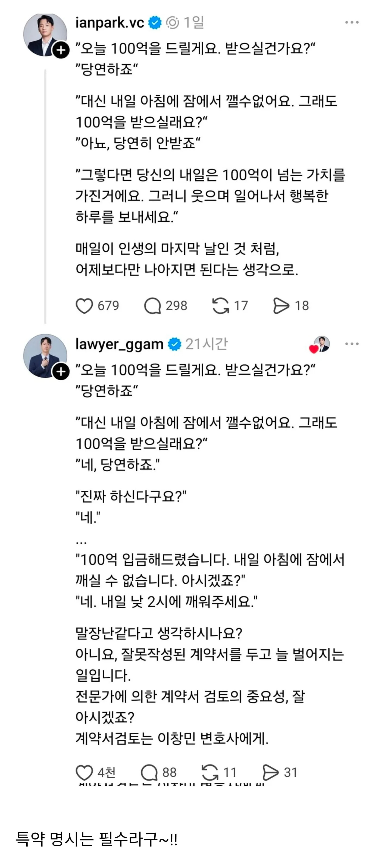The width and height of the screenshot is (391, 868).
Task: Repost the lawyer_ggam post showing 11
Action: pyautogui.click(x=210, y=772)
